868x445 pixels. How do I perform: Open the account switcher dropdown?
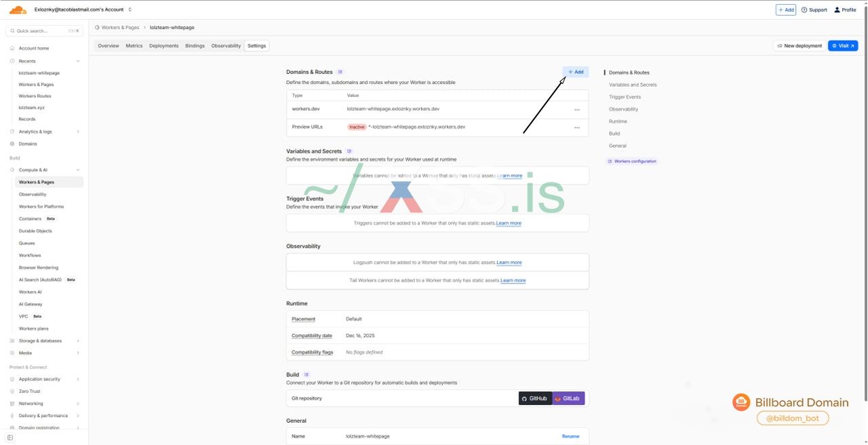[x=130, y=9]
